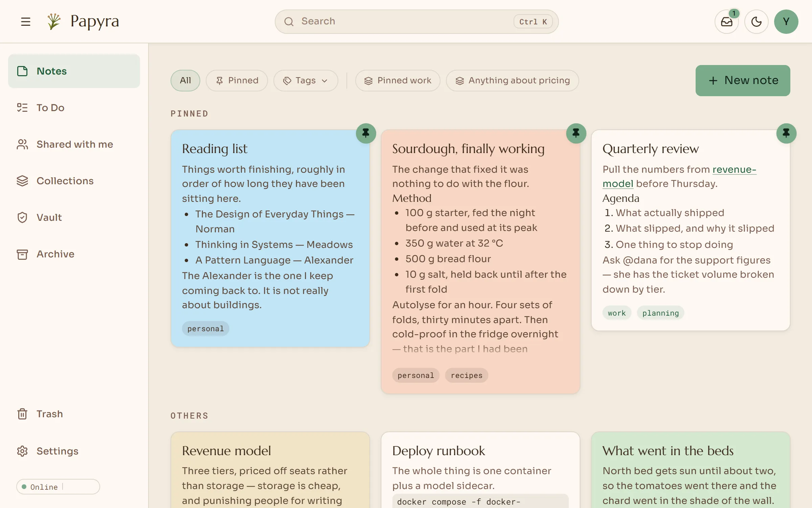Image resolution: width=812 pixels, height=508 pixels.
Task: Unpin the Quarterly review note
Action: coord(786,133)
